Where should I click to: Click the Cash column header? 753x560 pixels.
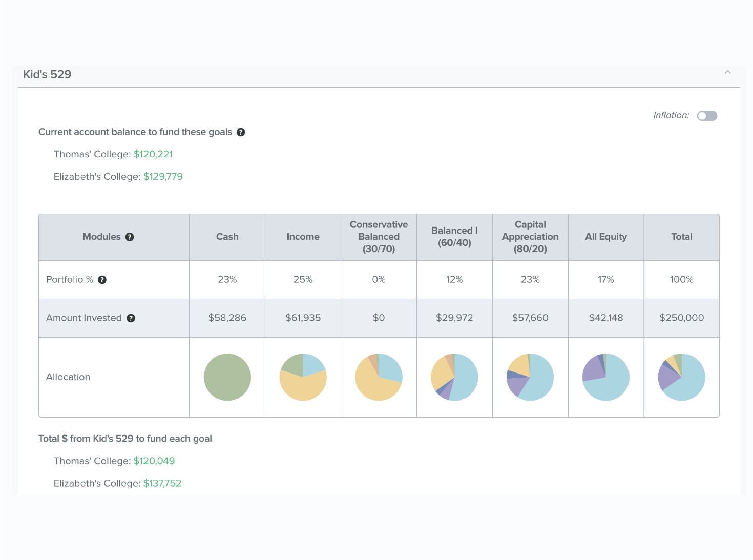click(x=227, y=237)
